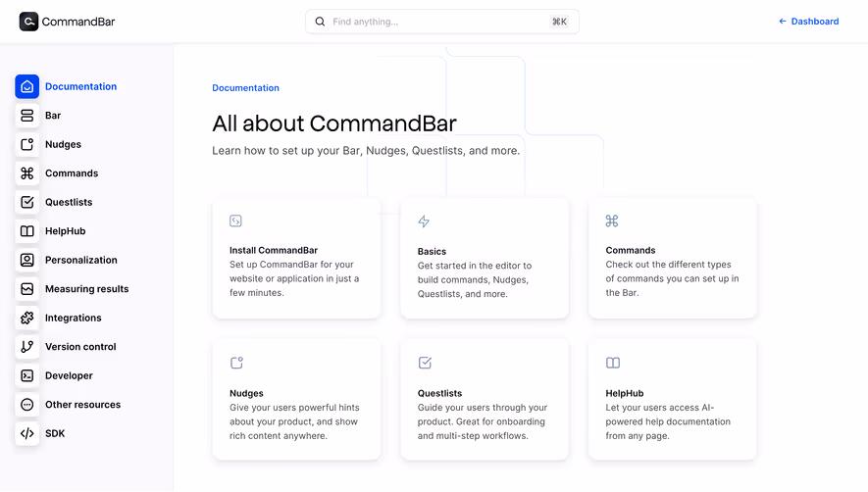
Task: Go to Nudges in the sidebar
Action: 63,144
